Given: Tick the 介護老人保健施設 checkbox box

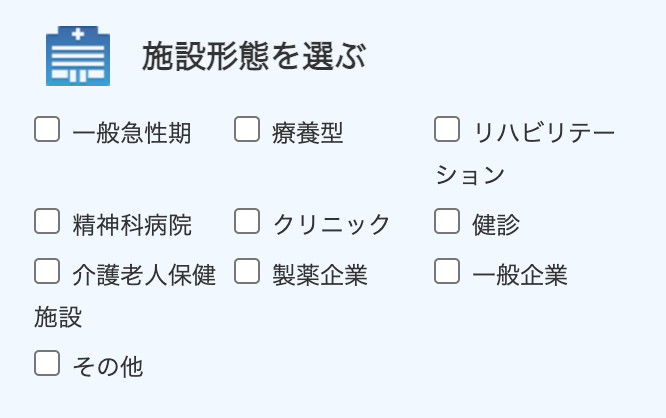Looking at the screenshot, I should click(47, 271).
